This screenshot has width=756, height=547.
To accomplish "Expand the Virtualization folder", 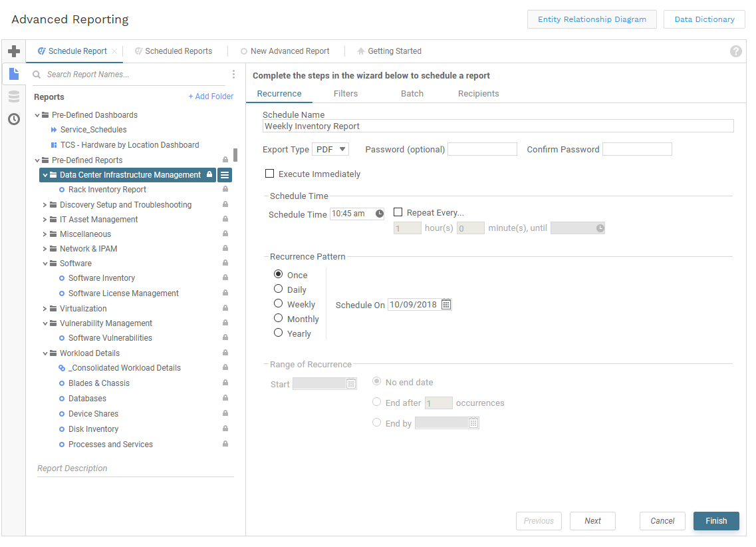I will point(45,309).
